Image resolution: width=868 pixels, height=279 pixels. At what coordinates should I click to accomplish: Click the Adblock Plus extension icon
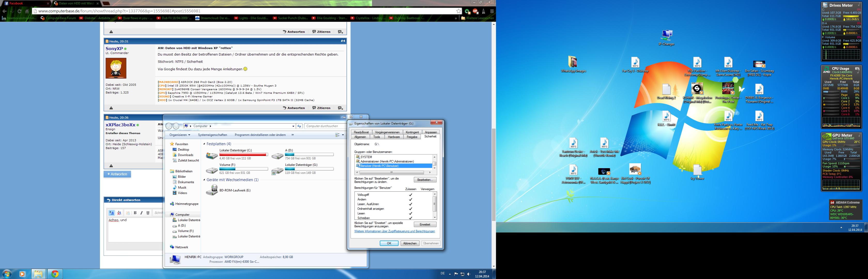[475, 11]
